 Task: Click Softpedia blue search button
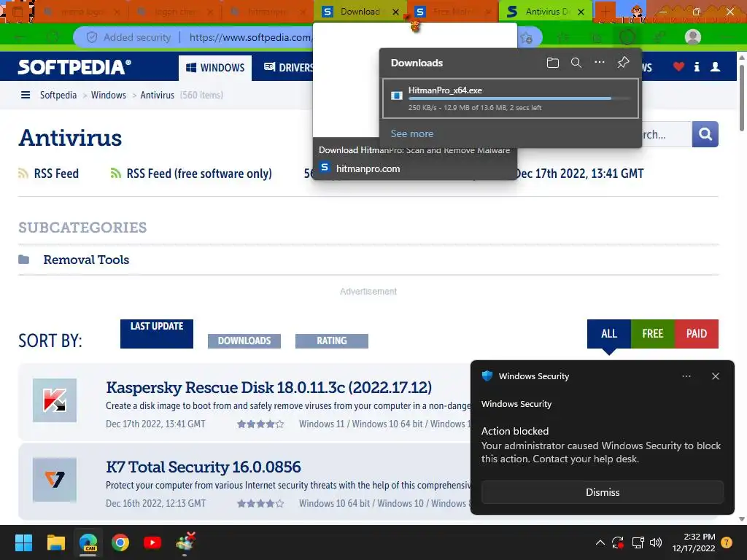tap(705, 134)
